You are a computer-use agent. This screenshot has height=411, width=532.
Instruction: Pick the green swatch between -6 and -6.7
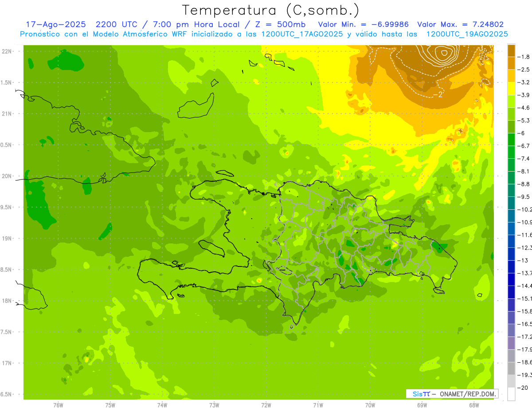511,140
